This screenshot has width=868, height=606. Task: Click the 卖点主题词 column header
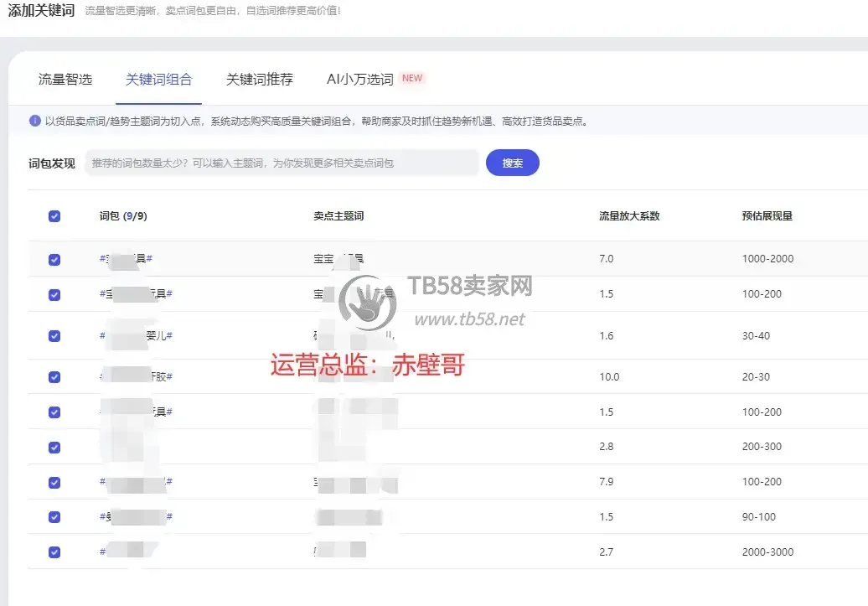[338, 216]
